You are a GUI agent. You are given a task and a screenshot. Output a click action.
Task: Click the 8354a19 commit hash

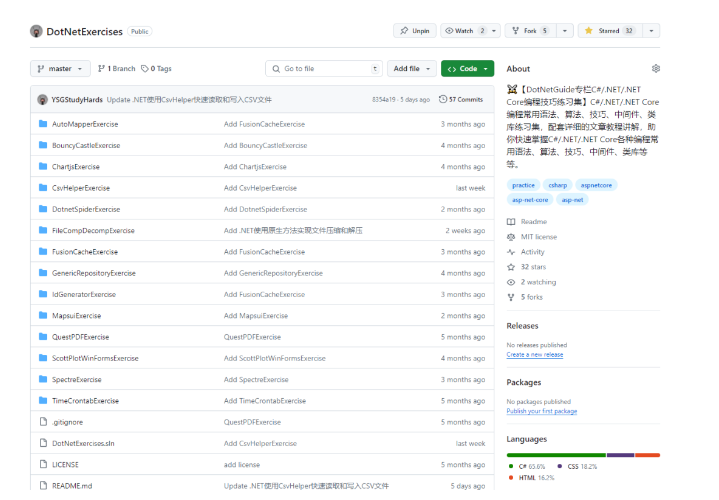tap(383, 100)
